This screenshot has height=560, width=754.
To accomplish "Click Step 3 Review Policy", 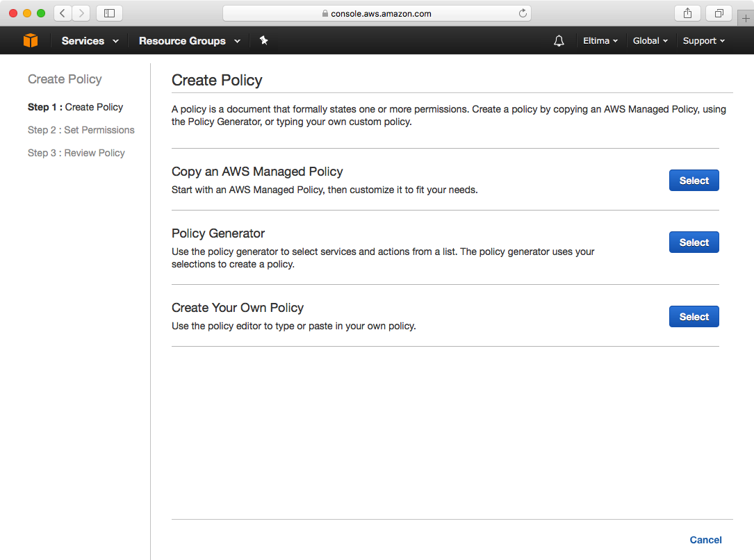I will coord(76,153).
